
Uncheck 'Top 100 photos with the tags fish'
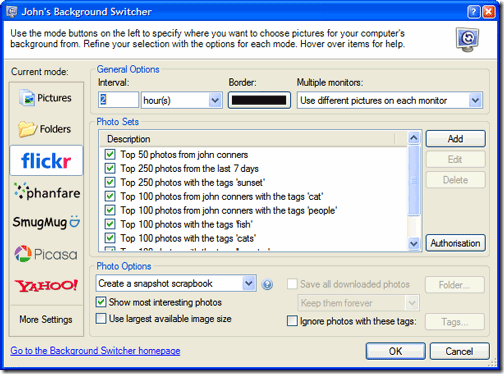[x=110, y=224]
